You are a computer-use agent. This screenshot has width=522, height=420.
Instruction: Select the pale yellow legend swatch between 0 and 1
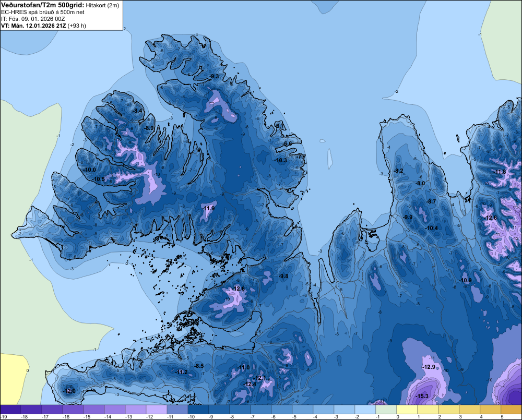(x=407, y=410)
